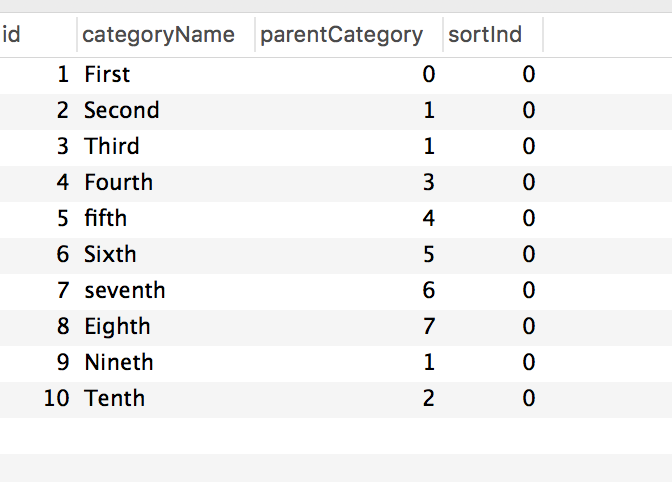Image resolution: width=672 pixels, height=482 pixels.
Task: Click the Third category name cell
Action: coord(166,147)
